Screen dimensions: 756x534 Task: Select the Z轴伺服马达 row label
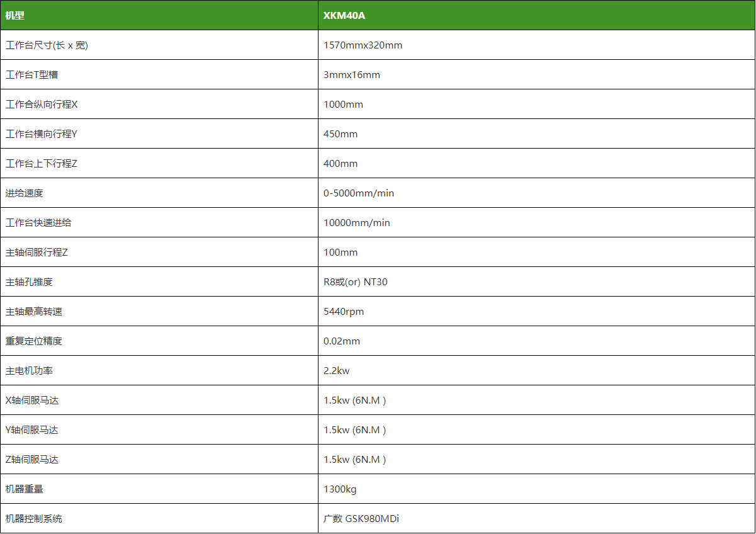[x=32, y=460]
